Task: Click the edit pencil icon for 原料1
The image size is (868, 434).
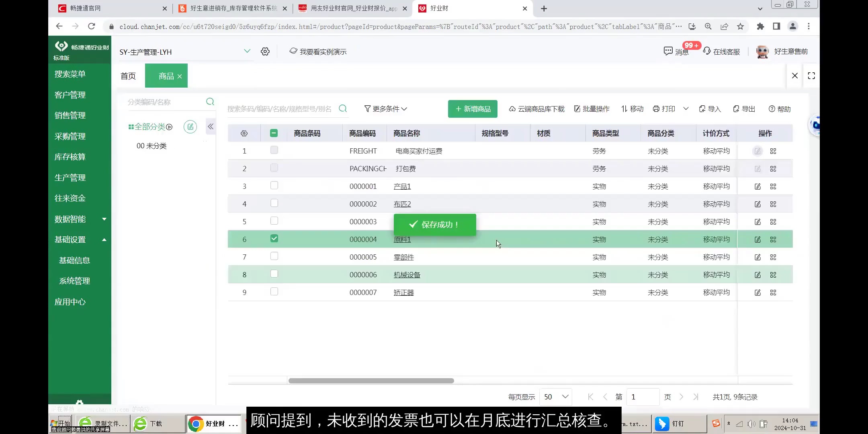Action: [758, 239]
